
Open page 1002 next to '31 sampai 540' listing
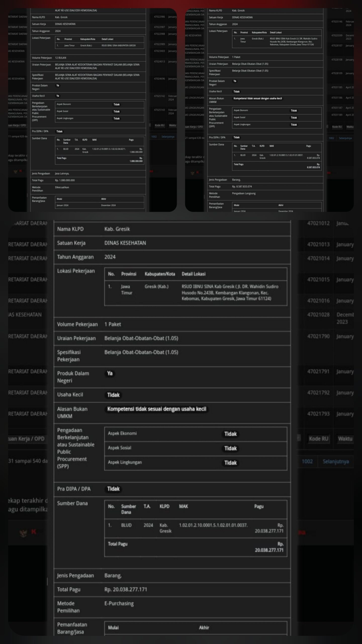(307, 461)
